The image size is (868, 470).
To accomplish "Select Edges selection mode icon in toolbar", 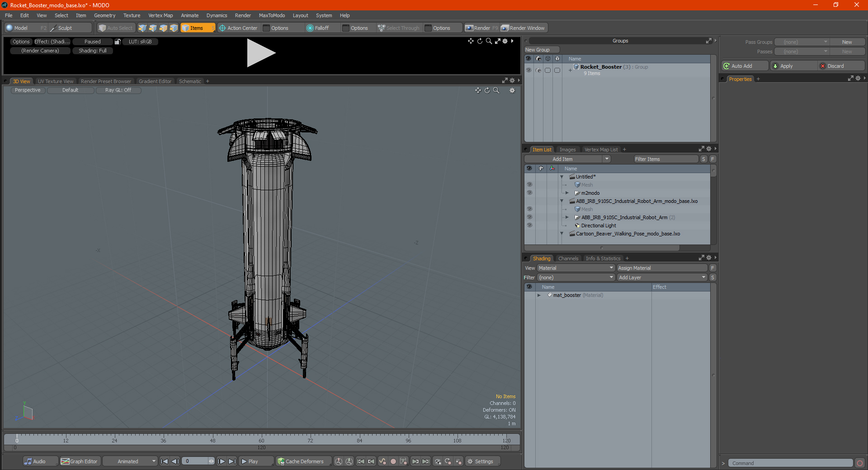I will click(x=153, y=28).
